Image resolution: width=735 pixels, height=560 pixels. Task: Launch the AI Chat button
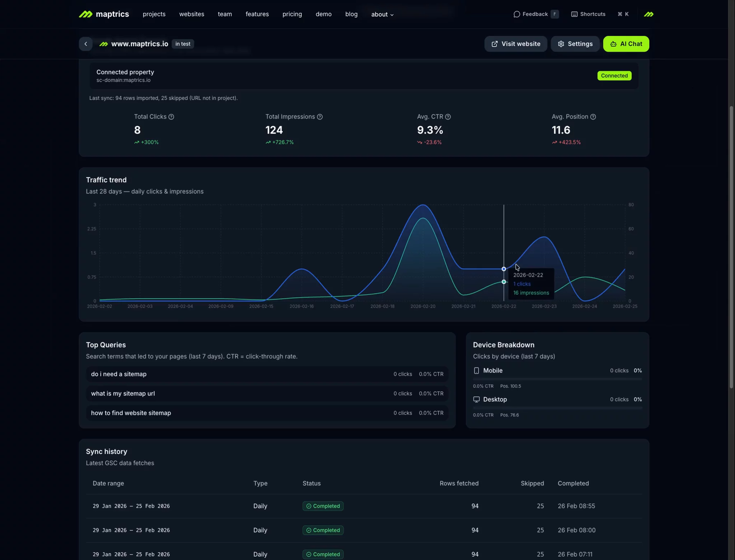(626, 44)
